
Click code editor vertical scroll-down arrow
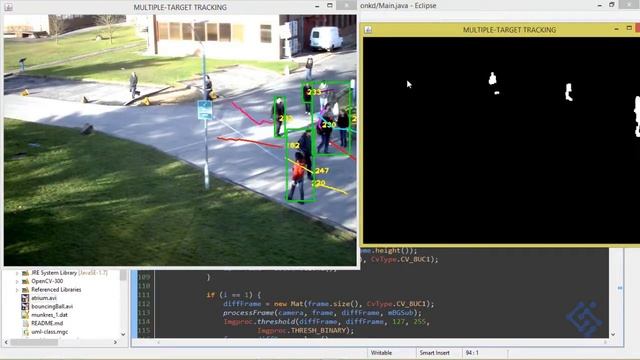tap(613, 334)
